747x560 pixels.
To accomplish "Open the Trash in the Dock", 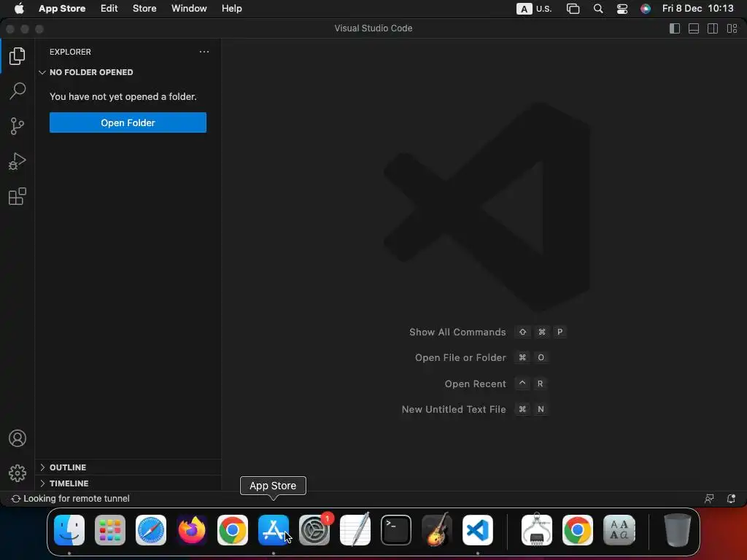I will (x=677, y=530).
